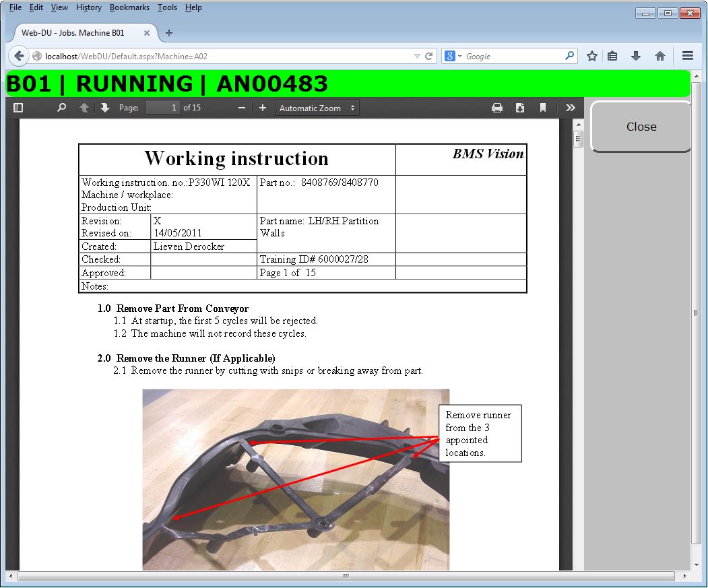Click the PDF scrollbar up arrow

tap(579, 124)
